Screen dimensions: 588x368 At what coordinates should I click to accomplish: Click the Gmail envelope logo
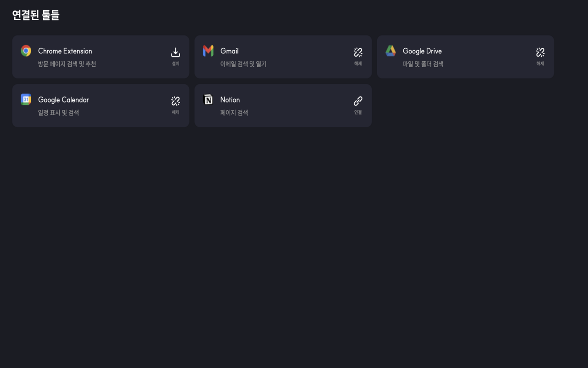(208, 51)
